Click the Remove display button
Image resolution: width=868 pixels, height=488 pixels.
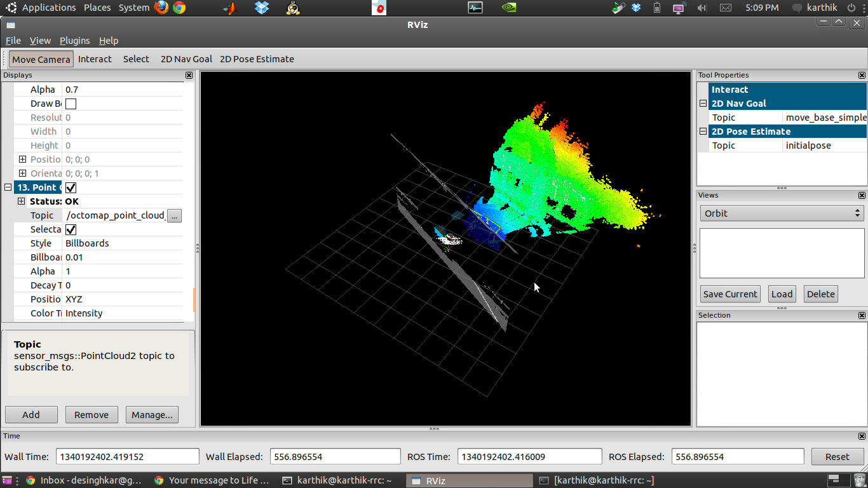pos(92,415)
